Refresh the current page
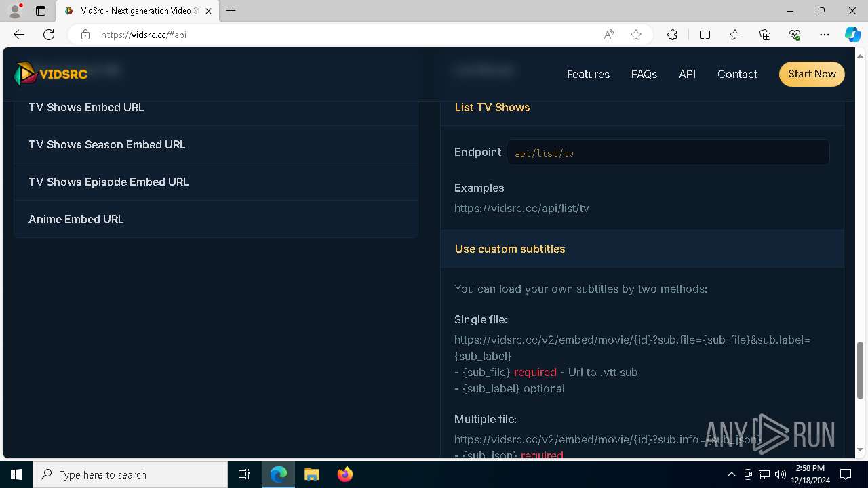The width and height of the screenshot is (868, 488). coord(49,35)
